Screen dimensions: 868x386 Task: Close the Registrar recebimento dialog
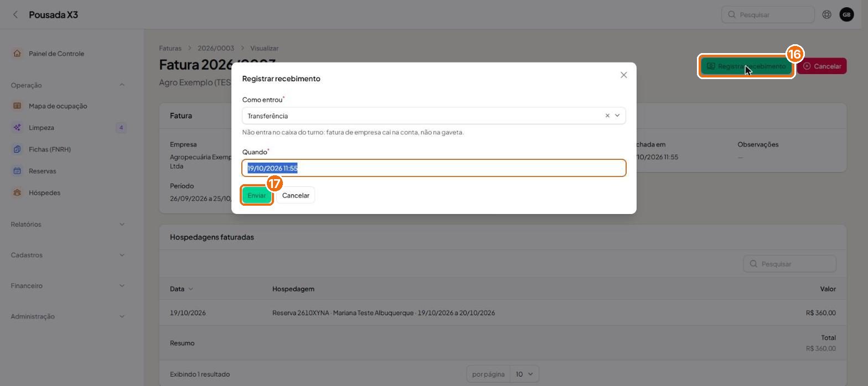coord(624,75)
